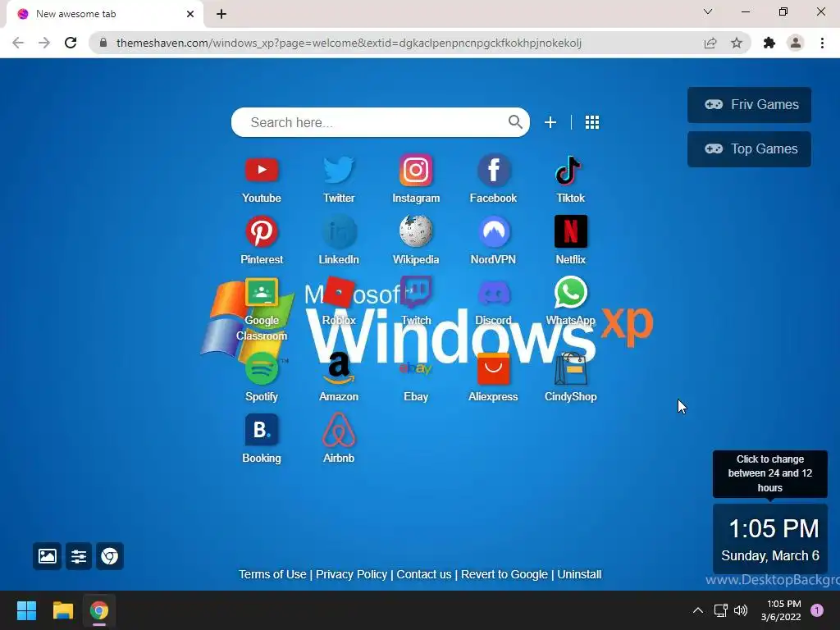
Task: Open Chrome three-dot menu
Action: (x=822, y=43)
